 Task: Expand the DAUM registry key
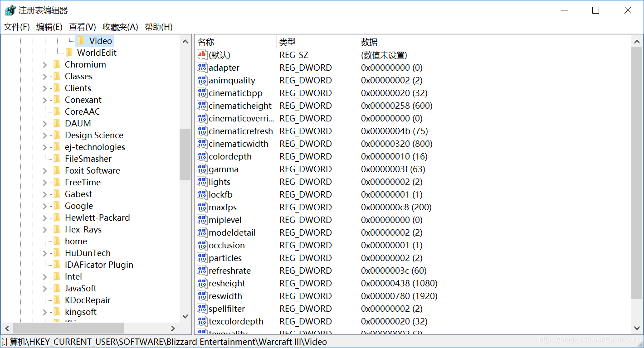pyautogui.click(x=45, y=124)
